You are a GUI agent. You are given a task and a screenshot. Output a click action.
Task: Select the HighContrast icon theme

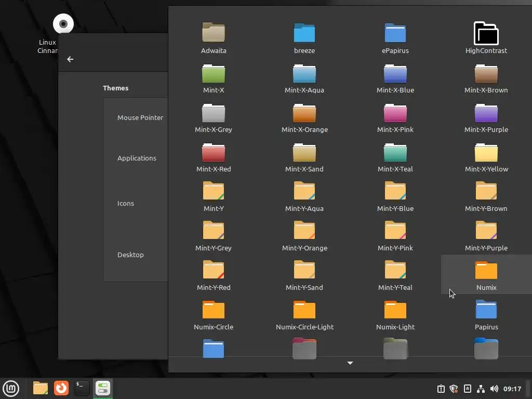click(x=486, y=37)
